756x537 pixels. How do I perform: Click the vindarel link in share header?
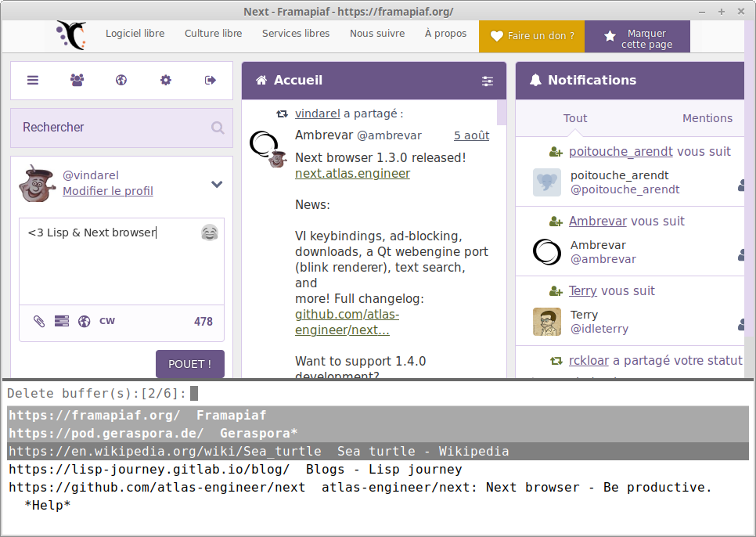point(318,114)
